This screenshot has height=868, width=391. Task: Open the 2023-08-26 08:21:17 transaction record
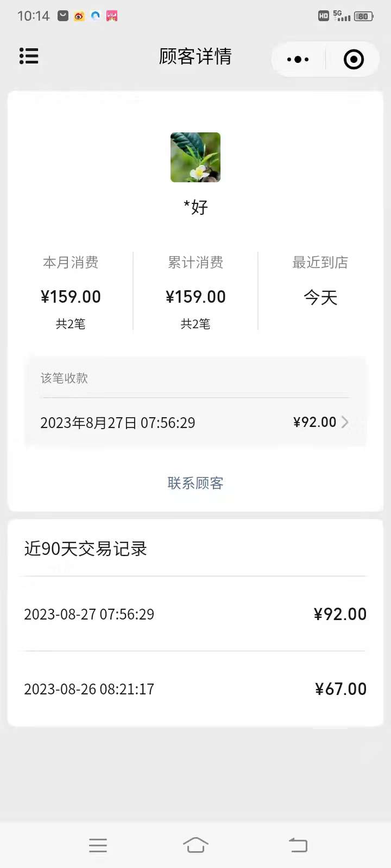(x=195, y=689)
